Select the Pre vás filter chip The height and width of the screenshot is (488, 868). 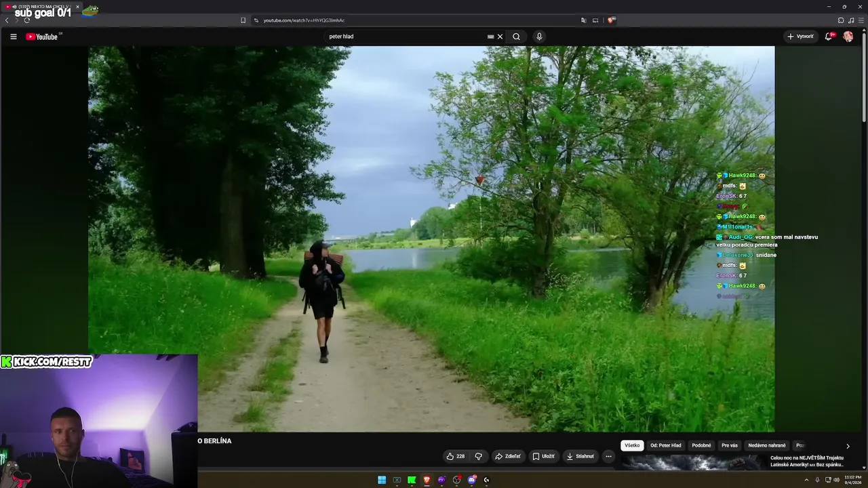(730, 445)
